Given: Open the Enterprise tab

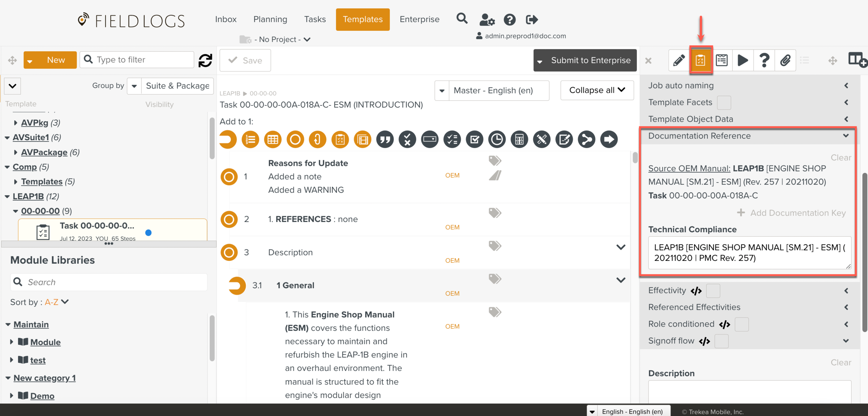Looking at the screenshot, I should pos(419,19).
